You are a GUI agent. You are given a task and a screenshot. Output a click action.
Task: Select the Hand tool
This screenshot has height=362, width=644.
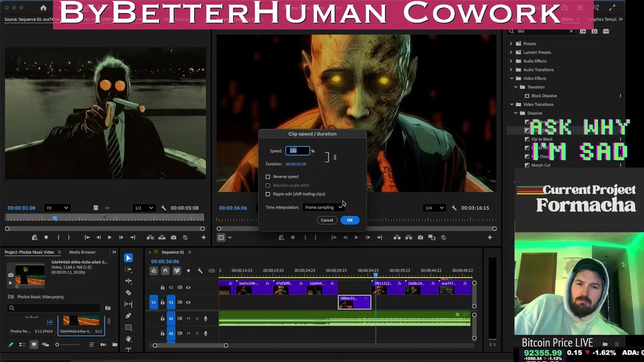128,339
